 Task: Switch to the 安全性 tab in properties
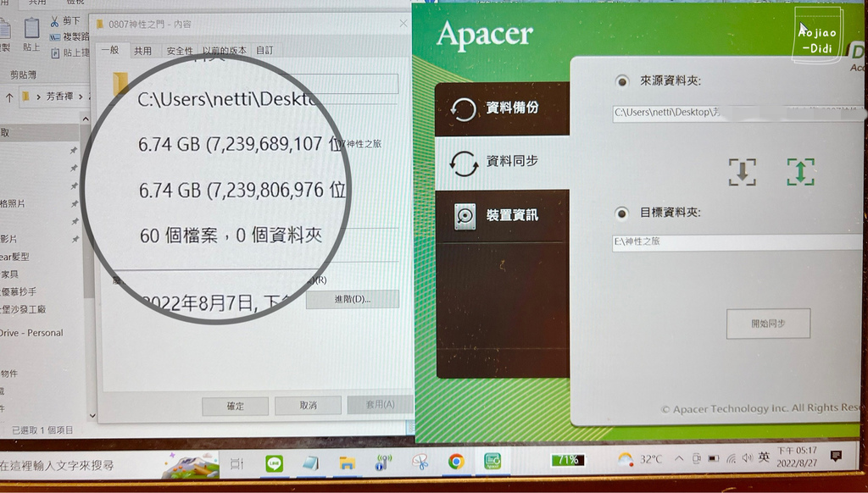(x=180, y=51)
